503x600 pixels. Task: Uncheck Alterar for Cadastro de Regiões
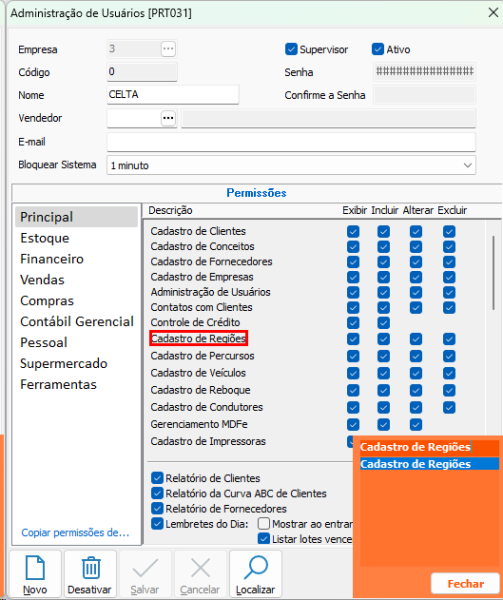(416, 339)
